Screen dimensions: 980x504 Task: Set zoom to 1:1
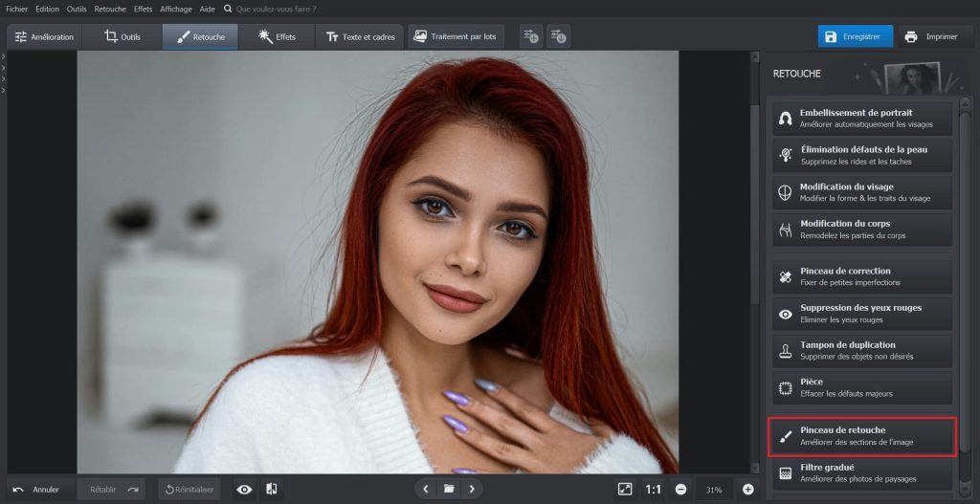point(653,490)
